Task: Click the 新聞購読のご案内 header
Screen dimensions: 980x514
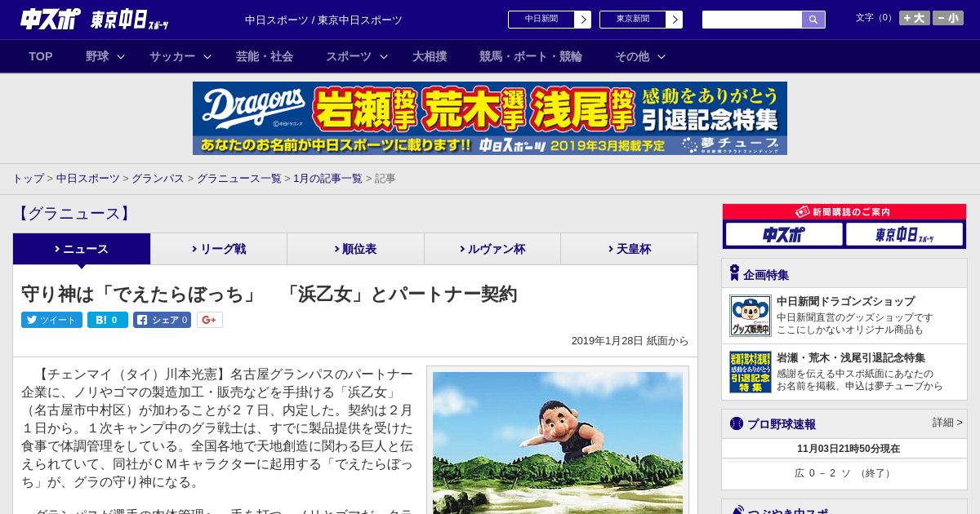Action: 844,212
